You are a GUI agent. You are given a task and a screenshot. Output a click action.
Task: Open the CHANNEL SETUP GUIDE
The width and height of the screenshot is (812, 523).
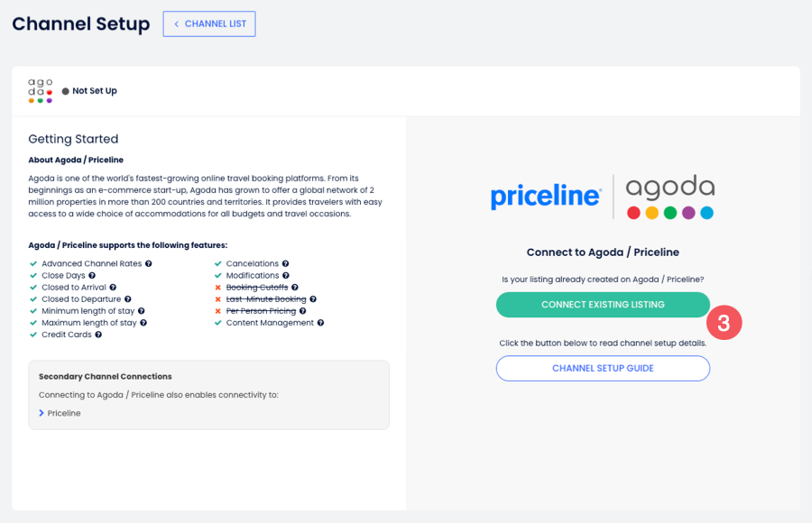coord(602,368)
